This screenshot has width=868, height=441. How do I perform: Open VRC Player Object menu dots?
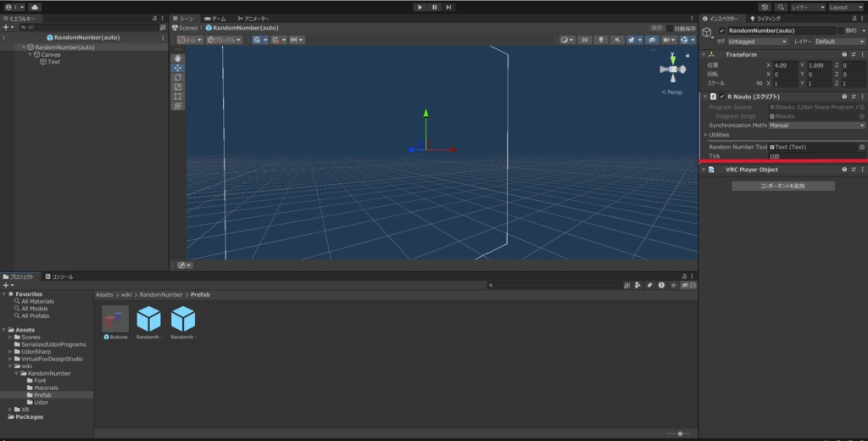(x=862, y=170)
